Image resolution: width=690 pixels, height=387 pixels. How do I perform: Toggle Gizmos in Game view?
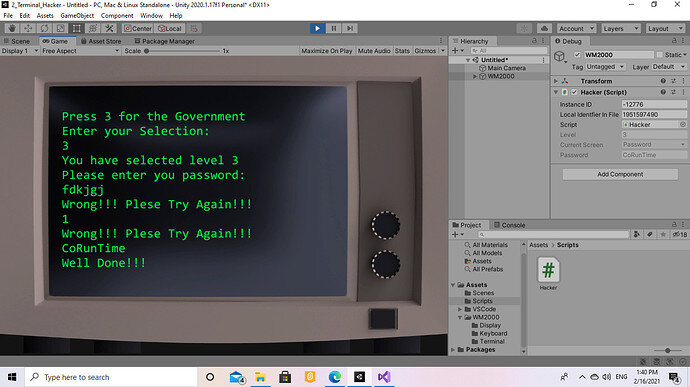click(x=425, y=51)
